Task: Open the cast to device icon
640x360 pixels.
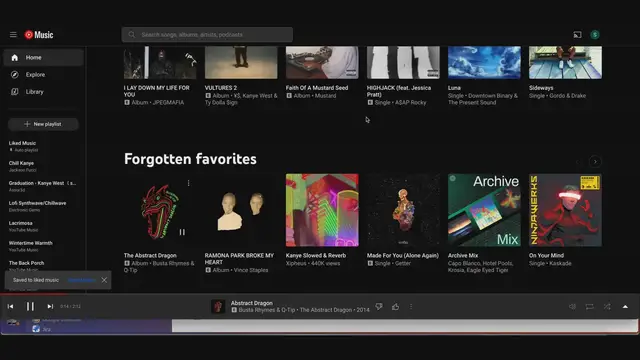Action: (577, 35)
